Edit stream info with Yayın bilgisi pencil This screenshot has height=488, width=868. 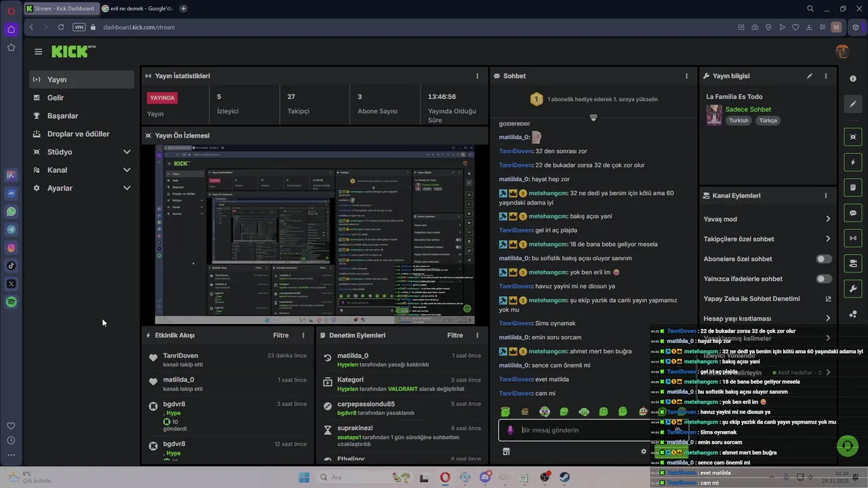[x=810, y=76]
